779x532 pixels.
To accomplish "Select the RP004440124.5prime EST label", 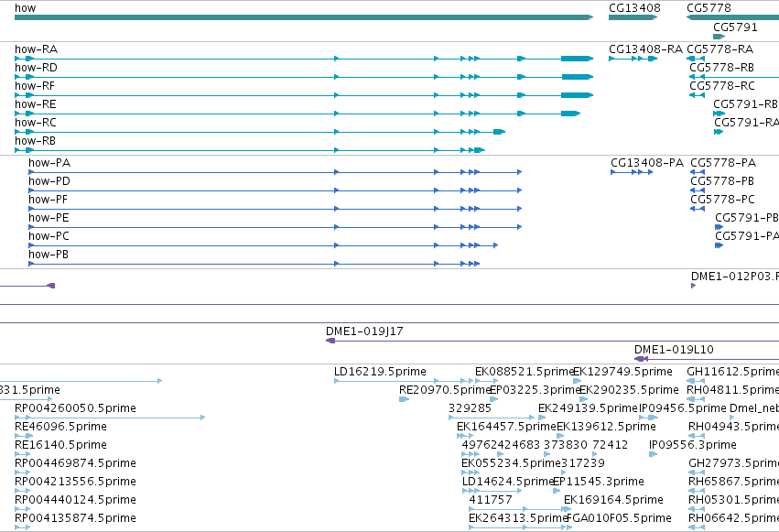I will click(x=75, y=500).
